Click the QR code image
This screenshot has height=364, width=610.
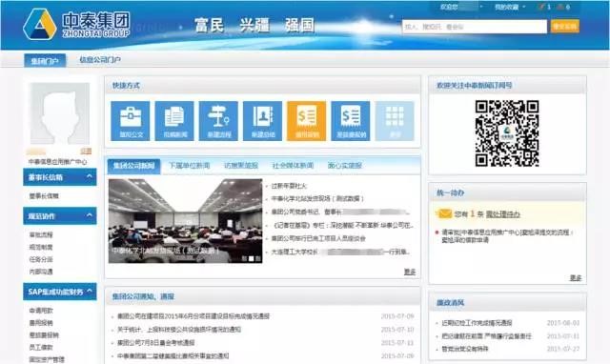507,133
